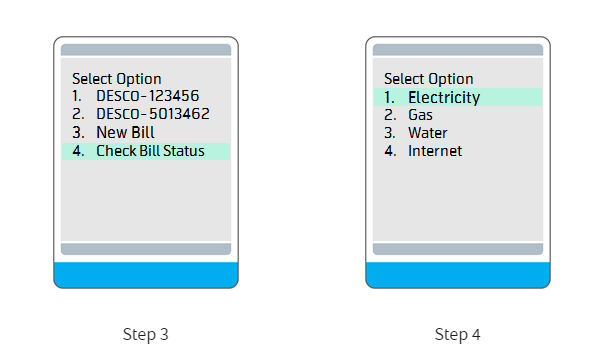Click the Step 4 caption label
The height and width of the screenshot is (363, 606).
pyautogui.click(x=458, y=334)
